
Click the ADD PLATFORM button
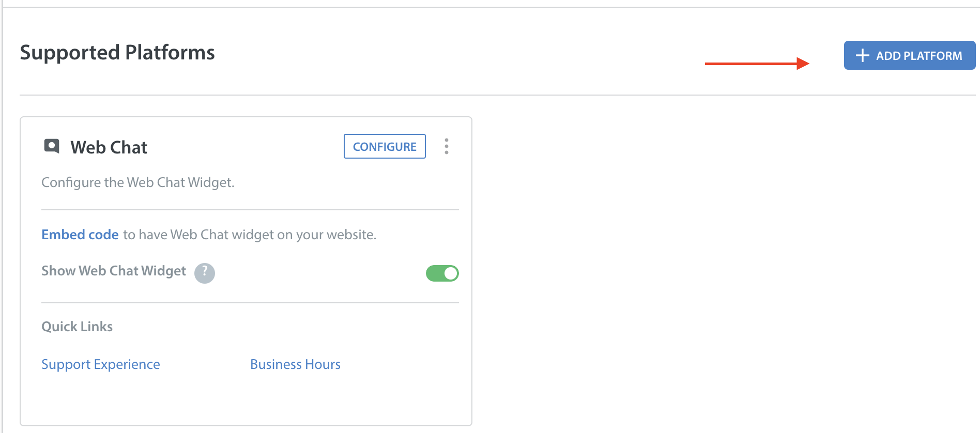tap(910, 55)
